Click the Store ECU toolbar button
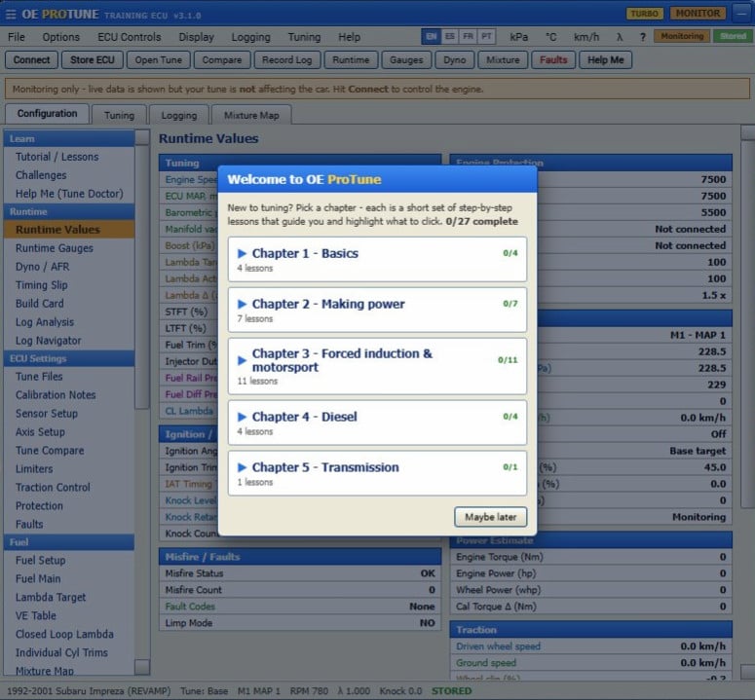The image size is (755, 700). tap(92, 60)
